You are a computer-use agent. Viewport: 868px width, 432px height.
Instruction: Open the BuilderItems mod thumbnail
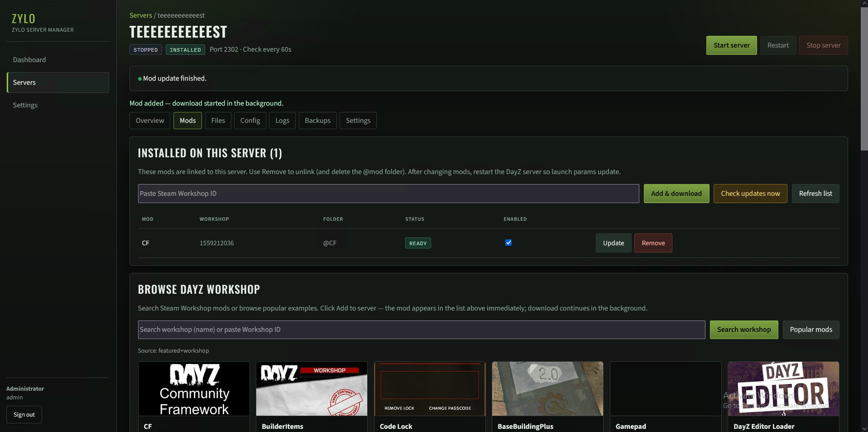point(312,389)
